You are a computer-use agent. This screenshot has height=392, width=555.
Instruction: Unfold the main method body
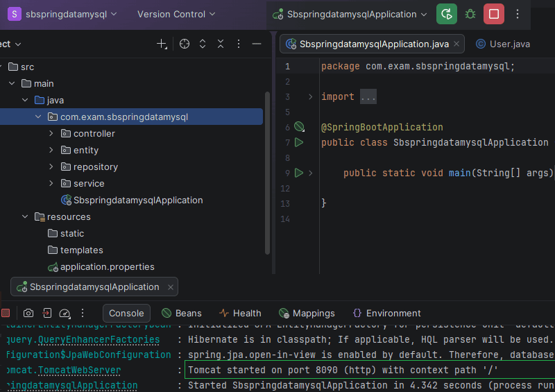(x=310, y=173)
